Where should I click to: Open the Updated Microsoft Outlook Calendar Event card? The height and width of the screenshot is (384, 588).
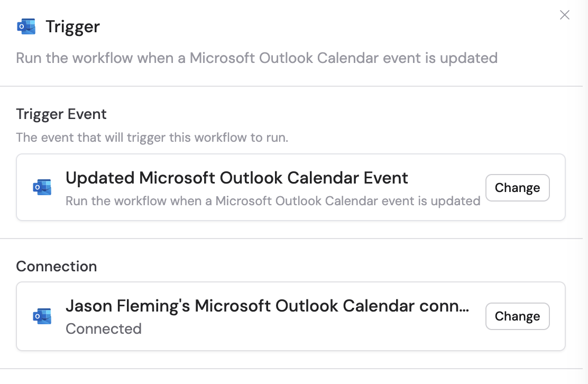click(x=237, y=178)
